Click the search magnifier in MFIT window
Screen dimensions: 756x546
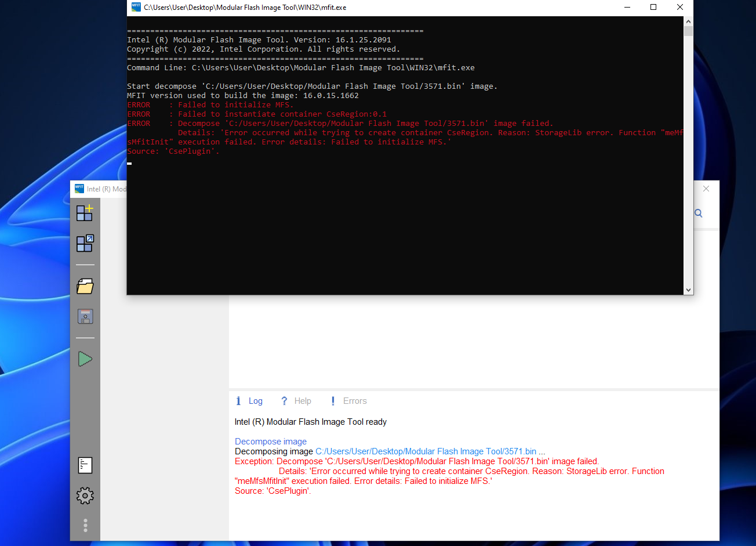tap(699, 214)
